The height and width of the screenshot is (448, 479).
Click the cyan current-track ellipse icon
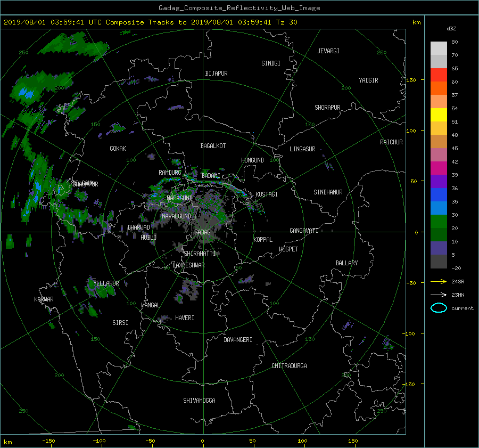439,308
